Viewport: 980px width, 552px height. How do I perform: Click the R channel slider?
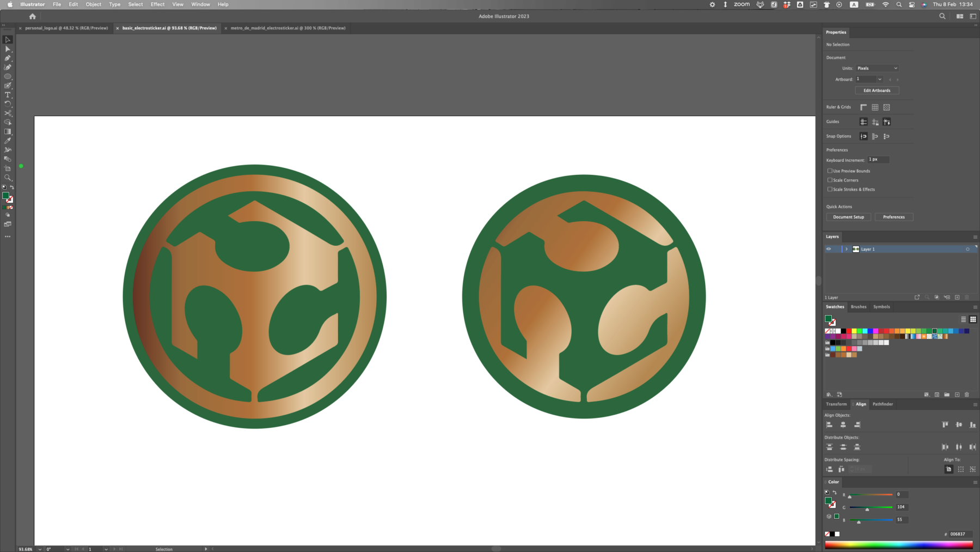tap(871, 495)
